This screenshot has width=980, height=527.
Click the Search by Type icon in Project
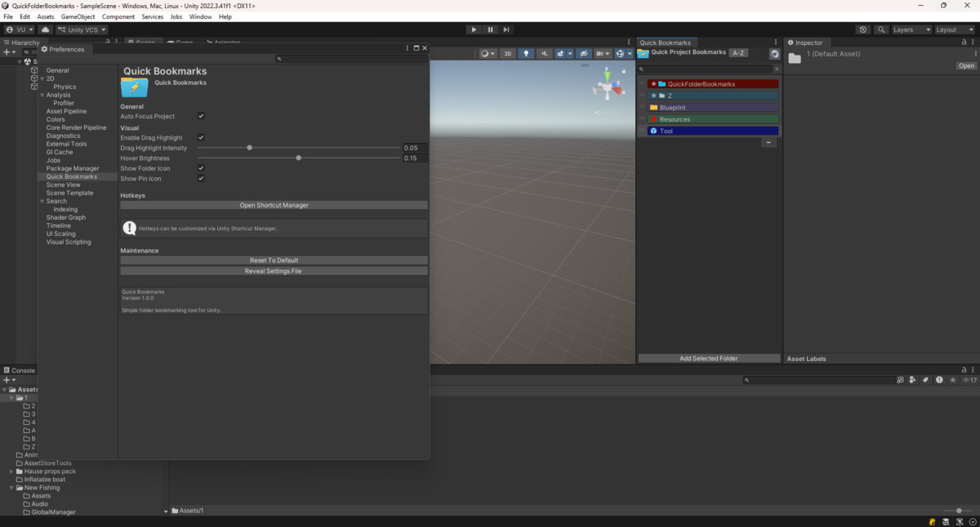point(913,380)
